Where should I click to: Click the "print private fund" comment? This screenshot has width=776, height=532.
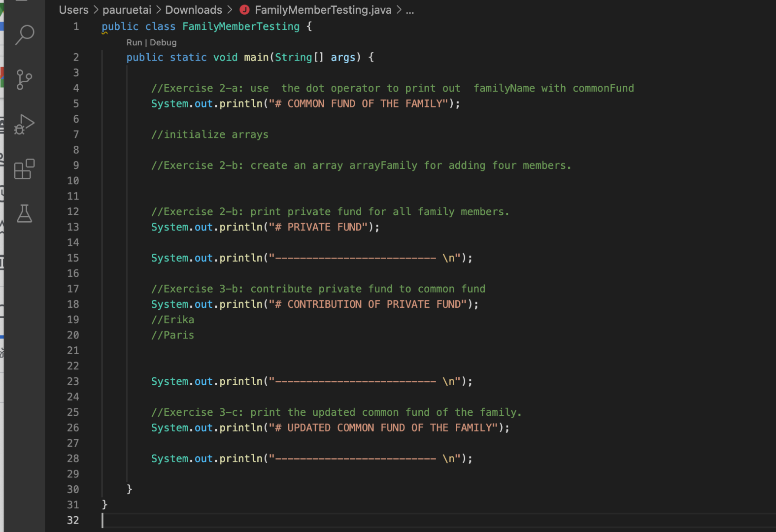click(330, 212)
